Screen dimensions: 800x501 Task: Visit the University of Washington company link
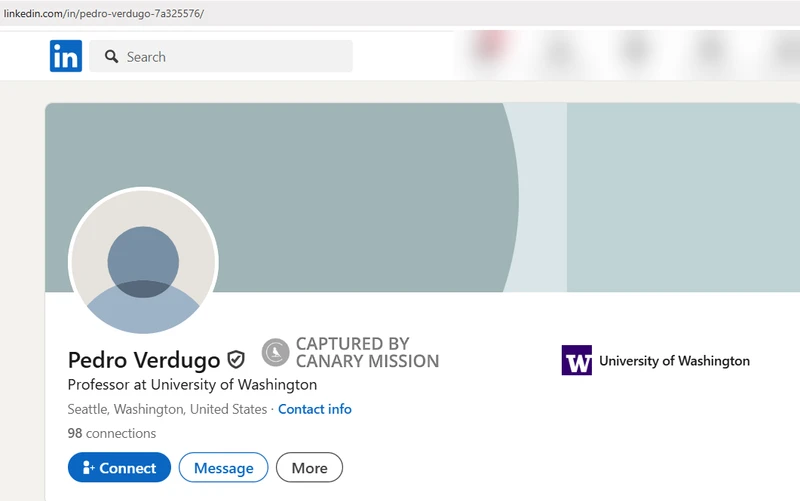tap(674, 361)
